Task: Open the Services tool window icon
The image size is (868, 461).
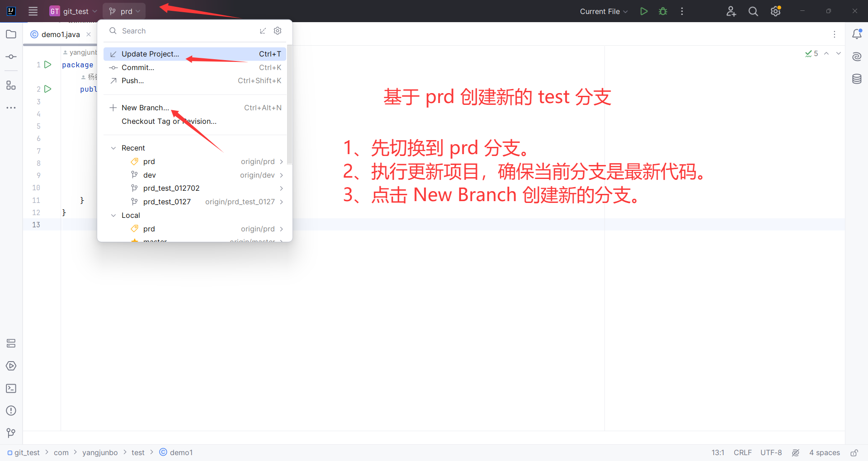Action: point(11,366)
